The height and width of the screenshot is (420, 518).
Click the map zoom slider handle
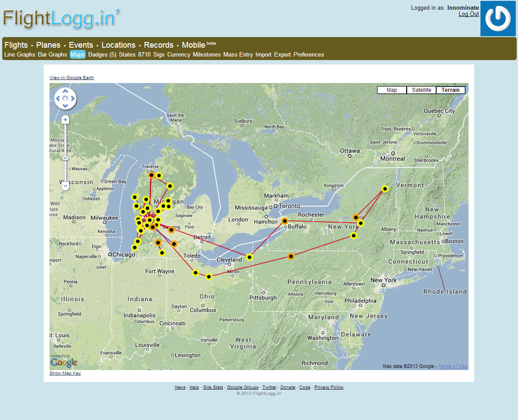(65, 158)
